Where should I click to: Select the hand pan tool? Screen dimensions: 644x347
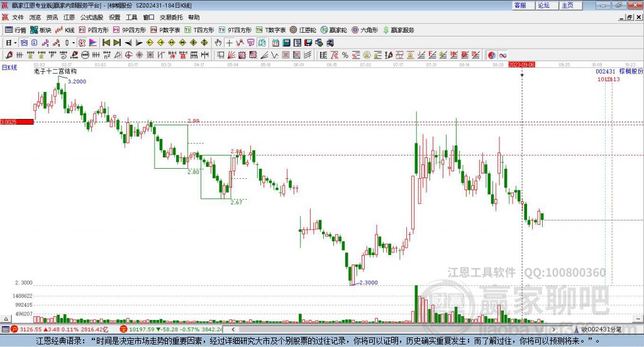pos(218,43)
